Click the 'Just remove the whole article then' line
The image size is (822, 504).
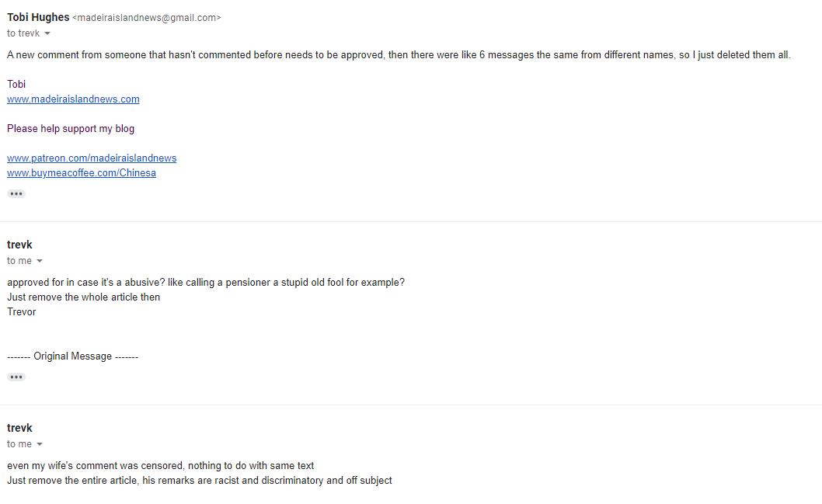[x=83, y=297]
